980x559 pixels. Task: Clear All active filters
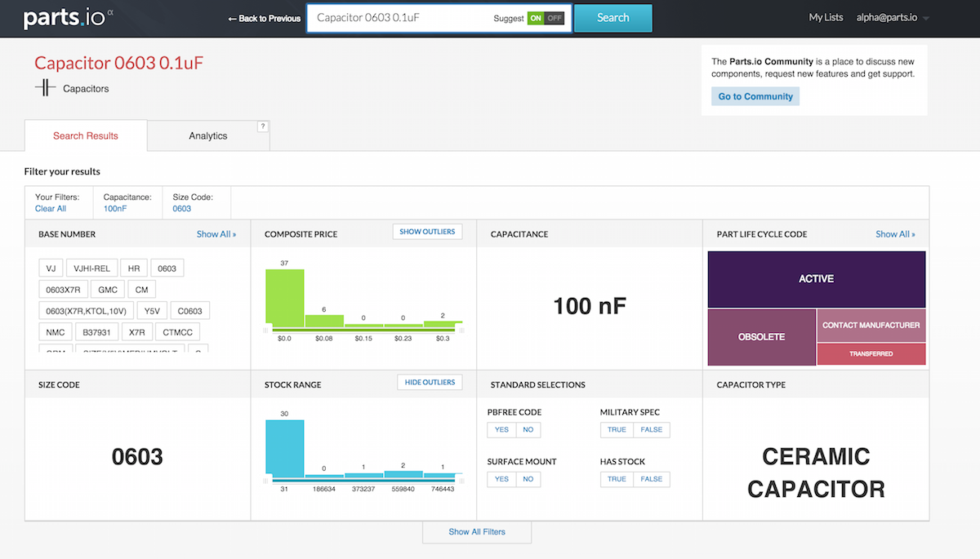pos(51,209)
